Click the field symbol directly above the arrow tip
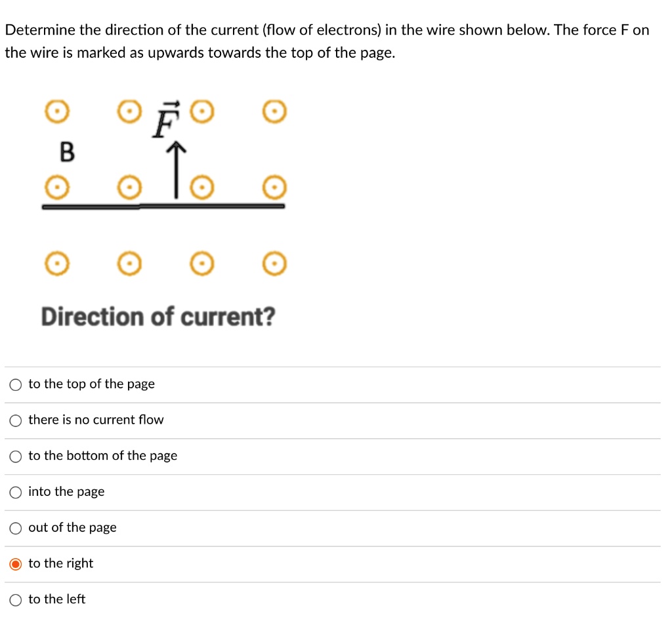The width and height of the screenshot is (672, 629). click(202, 112)
